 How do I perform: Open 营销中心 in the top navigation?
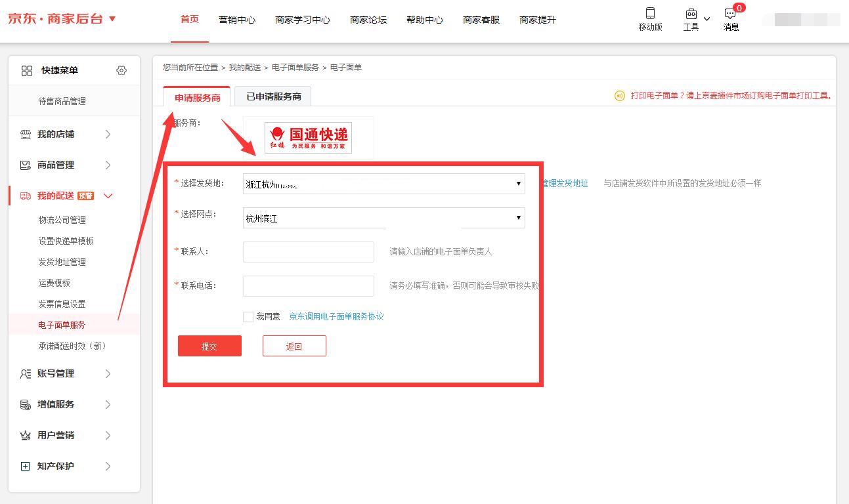pyautogui.click(x=237, y=20)
